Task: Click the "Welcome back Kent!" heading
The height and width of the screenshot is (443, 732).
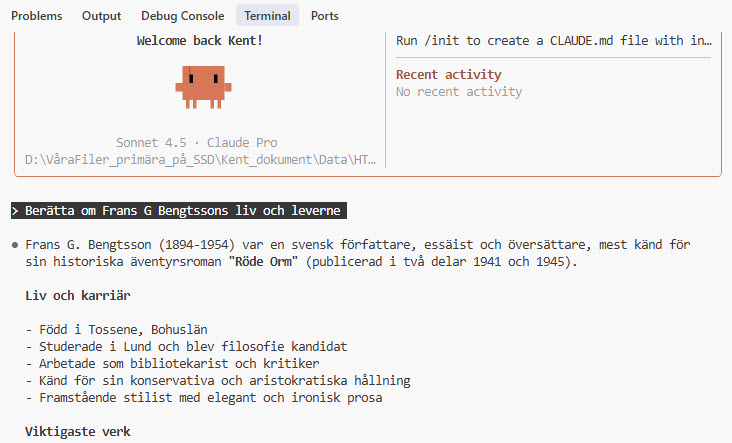Action: pyautogui.click(x=199, y=41)
